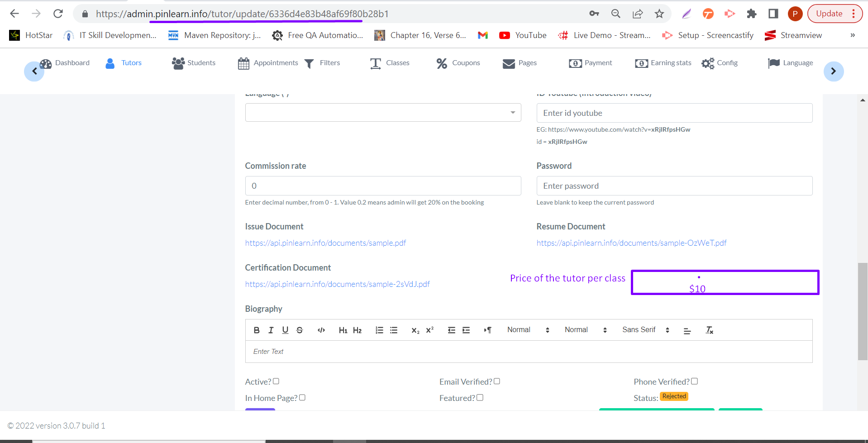Open saved passwords key icon in address bar

tap(594, 14)
